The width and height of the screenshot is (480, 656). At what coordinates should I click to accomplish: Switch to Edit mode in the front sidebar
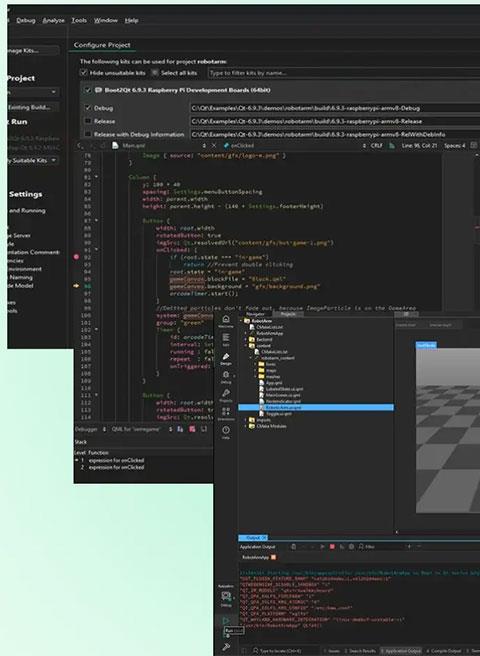point(226,339)
